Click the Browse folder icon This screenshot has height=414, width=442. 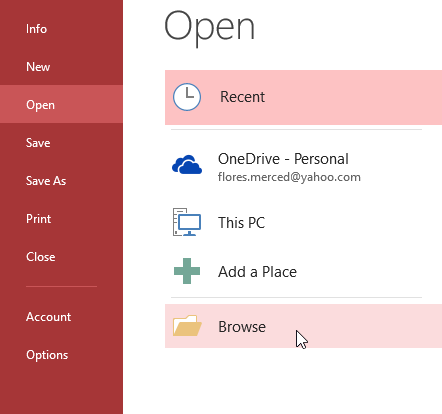(187, 325)
